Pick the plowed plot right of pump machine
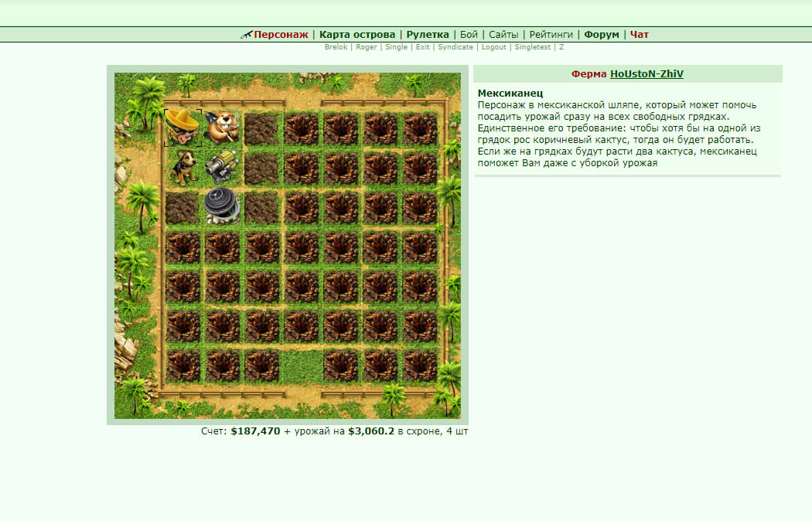This screenshot has height=521, width=812. [x=261, y=168]
